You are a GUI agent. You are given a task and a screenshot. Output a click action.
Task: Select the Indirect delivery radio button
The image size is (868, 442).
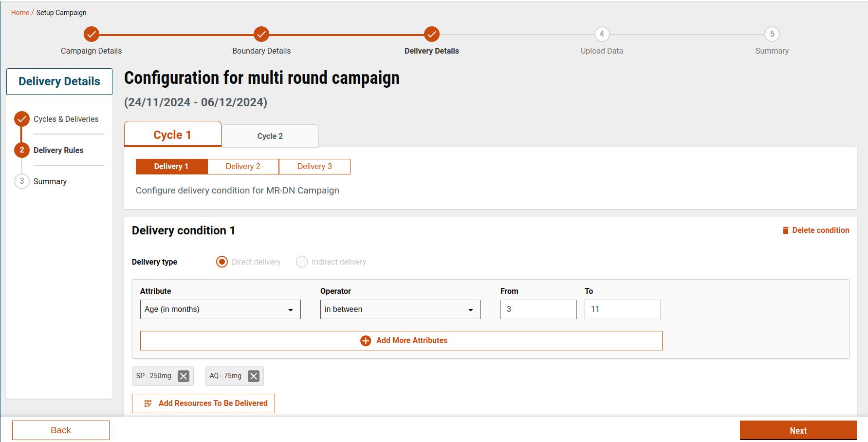pos(302,262)
